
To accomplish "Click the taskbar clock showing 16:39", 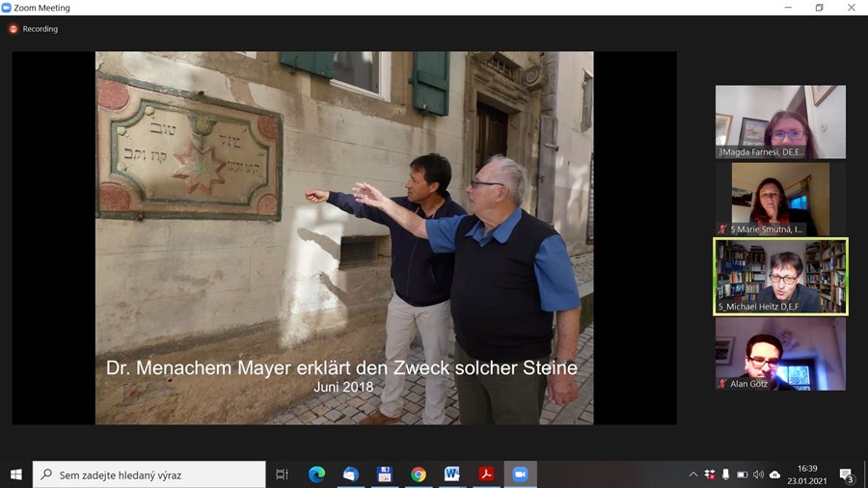I will [x=807, y=474].
